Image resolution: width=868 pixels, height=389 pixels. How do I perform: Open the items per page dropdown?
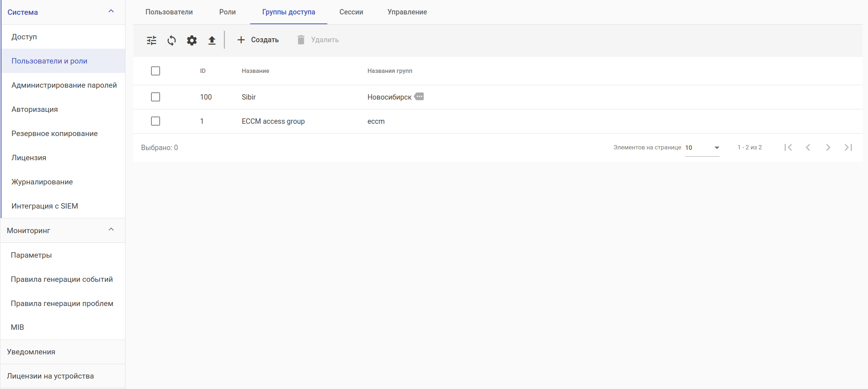click(x=702, y=148)
